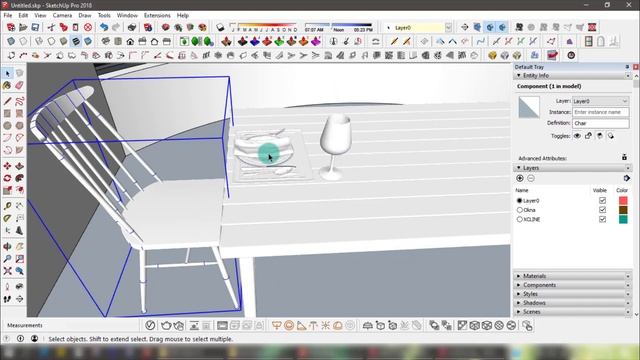This screenshot has height=360, width=640.
Task: Open the Layers details arrow menu
Action: [x=627, y=178]
